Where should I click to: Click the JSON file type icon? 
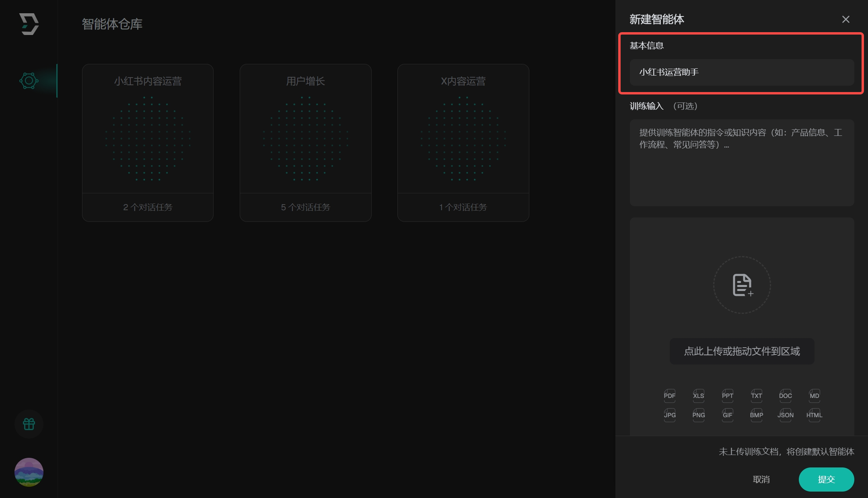click(x=785, y=415)
